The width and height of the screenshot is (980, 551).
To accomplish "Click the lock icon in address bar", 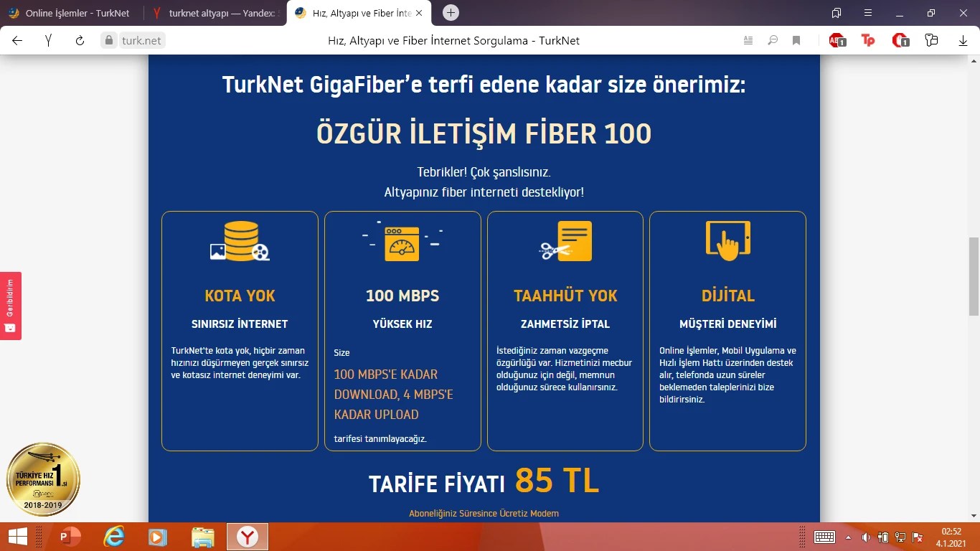I will pyautogui.click(x=109, y=41).
